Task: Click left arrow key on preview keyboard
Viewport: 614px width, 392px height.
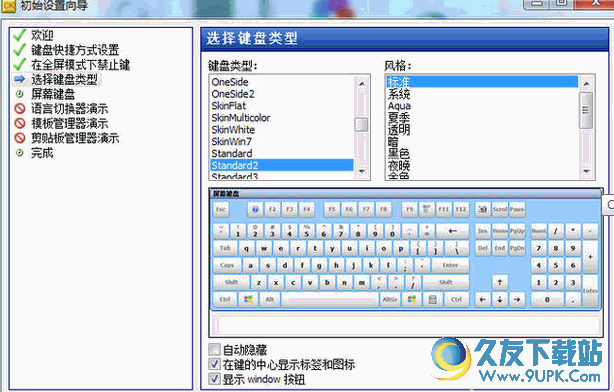Action: coord(483,300)
